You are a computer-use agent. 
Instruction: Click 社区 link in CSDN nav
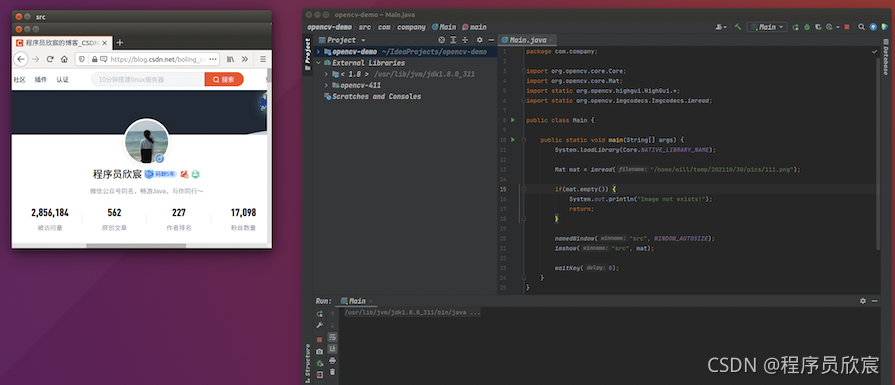pyautogui.click(x=19, y=79)
